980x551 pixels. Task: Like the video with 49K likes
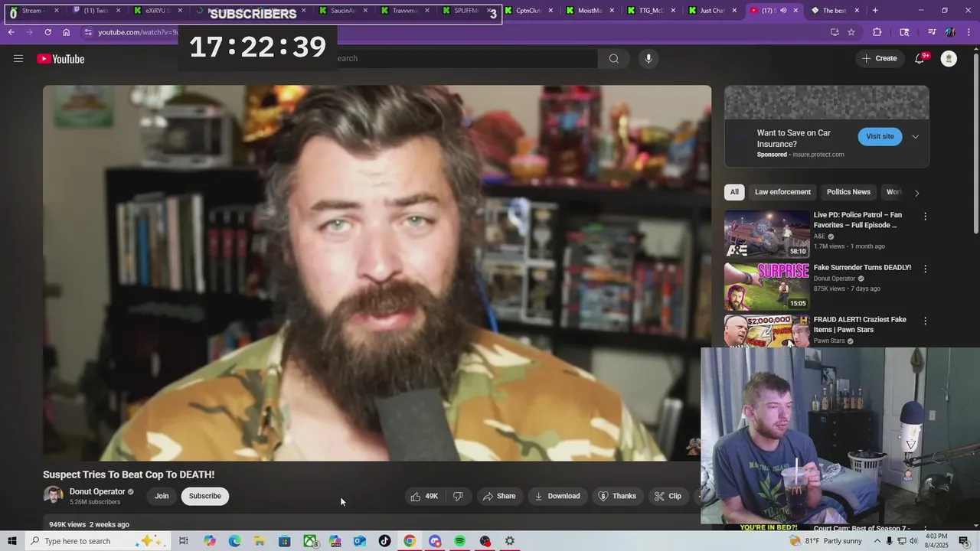click(x=424, y=496)
